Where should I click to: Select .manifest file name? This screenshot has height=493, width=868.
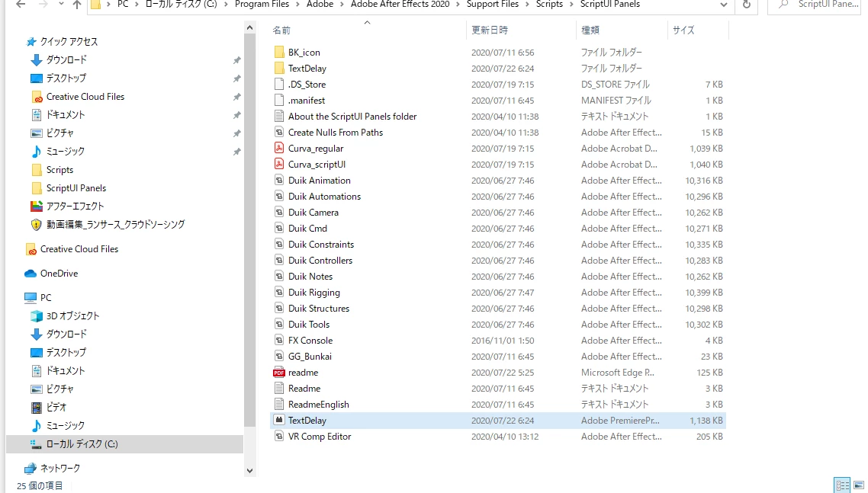(x=307, y=101)
